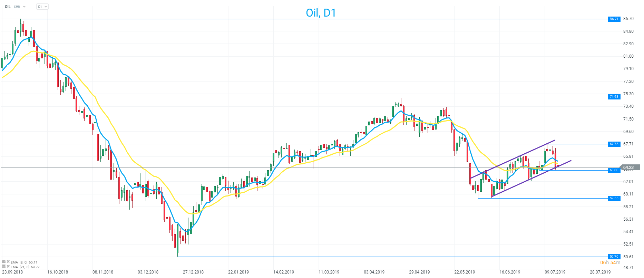Image resolution: width=644 pixels, height=278 pixels.
Task: Click the 60.11 price axis label
Action: tap(628, 194)
